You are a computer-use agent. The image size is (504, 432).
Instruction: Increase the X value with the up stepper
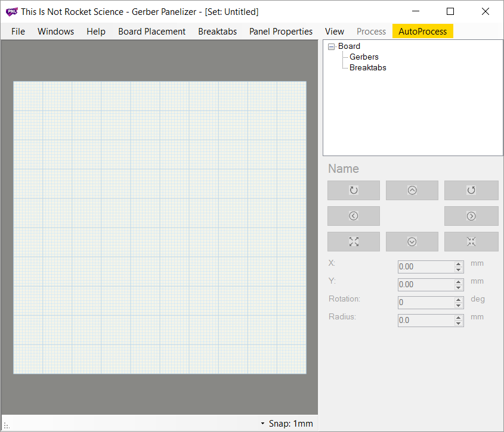coord(458,264)
